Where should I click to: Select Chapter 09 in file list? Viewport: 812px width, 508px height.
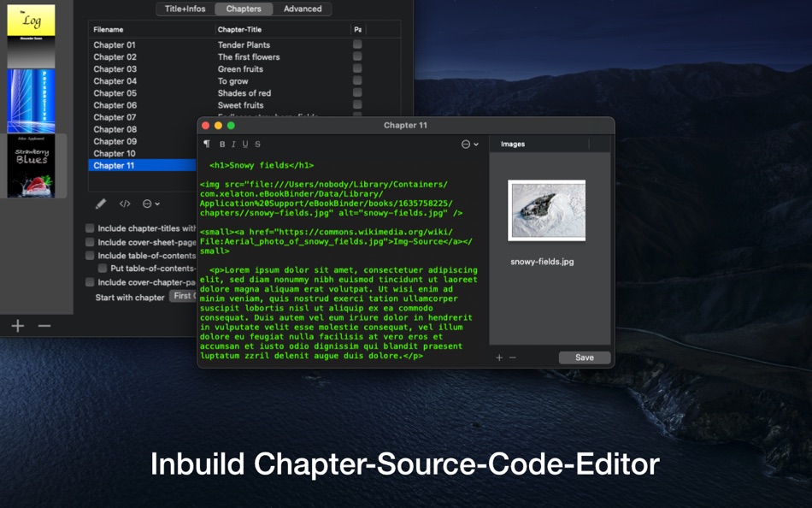(115, 141)
